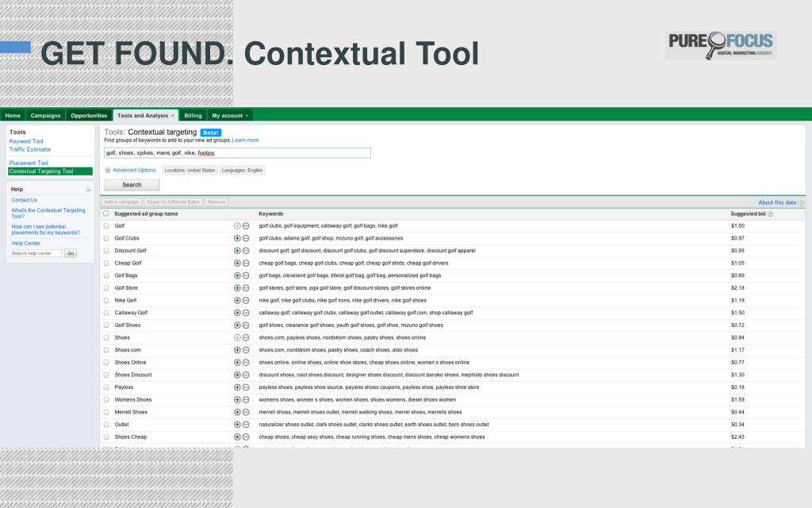Remove the Golf Clubs ad group (minus icon)
The height and width of the screenshot is (508, 812).
[x=246, y=238]
